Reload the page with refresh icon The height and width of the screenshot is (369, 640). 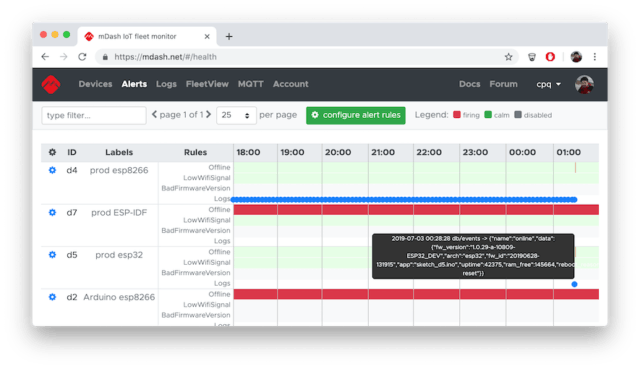(x=82, y=57)
